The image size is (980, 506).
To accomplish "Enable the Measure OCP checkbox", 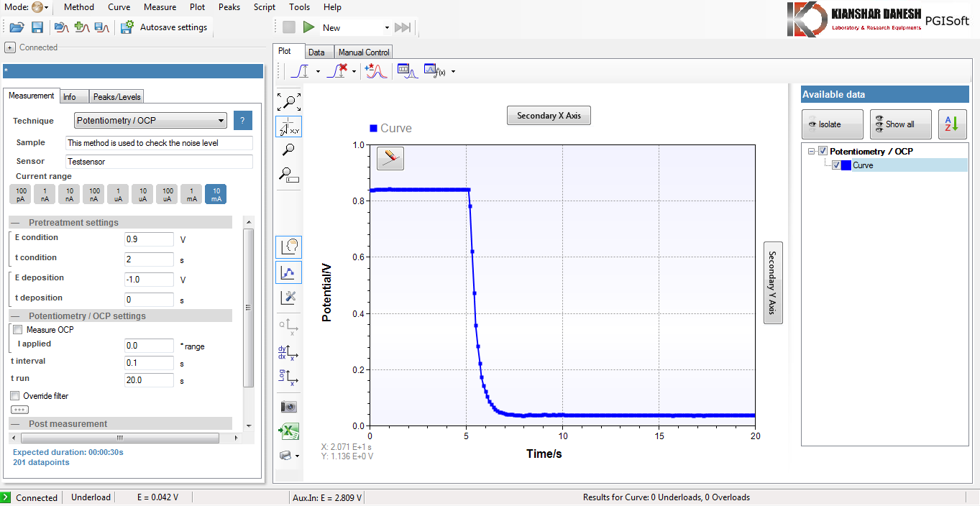I will (x=17, y=330).
